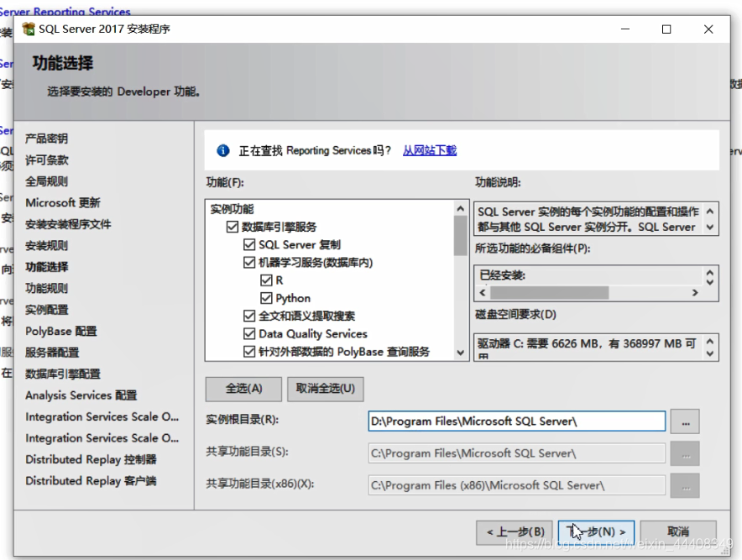Maximize the SQL Server 2017 setup window
Screen dimensions: 742x560
[x=666, y=29]
